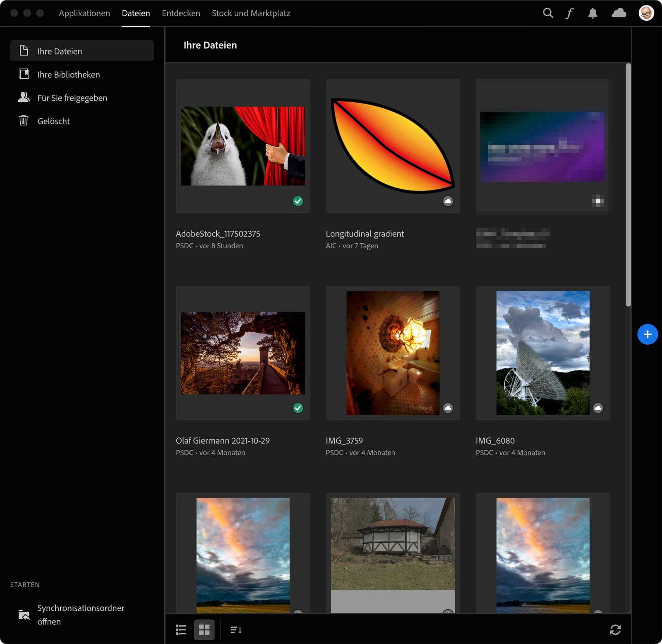Click the blue plus add button
The height and width of the screenshot is (644, 662).
[648, 334]
